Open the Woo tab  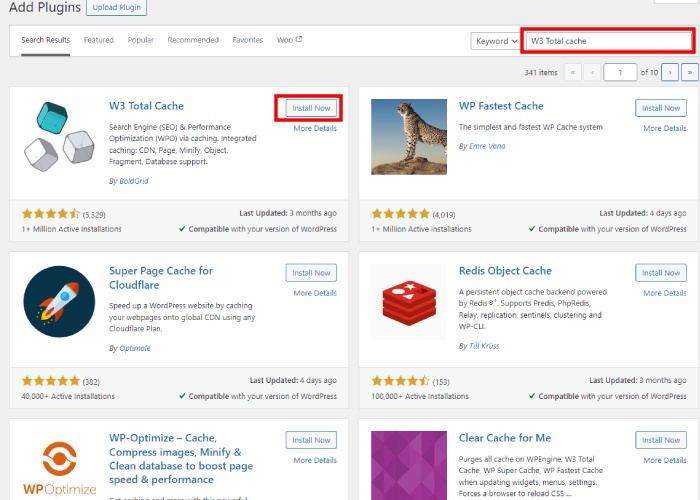click(289, 40)
